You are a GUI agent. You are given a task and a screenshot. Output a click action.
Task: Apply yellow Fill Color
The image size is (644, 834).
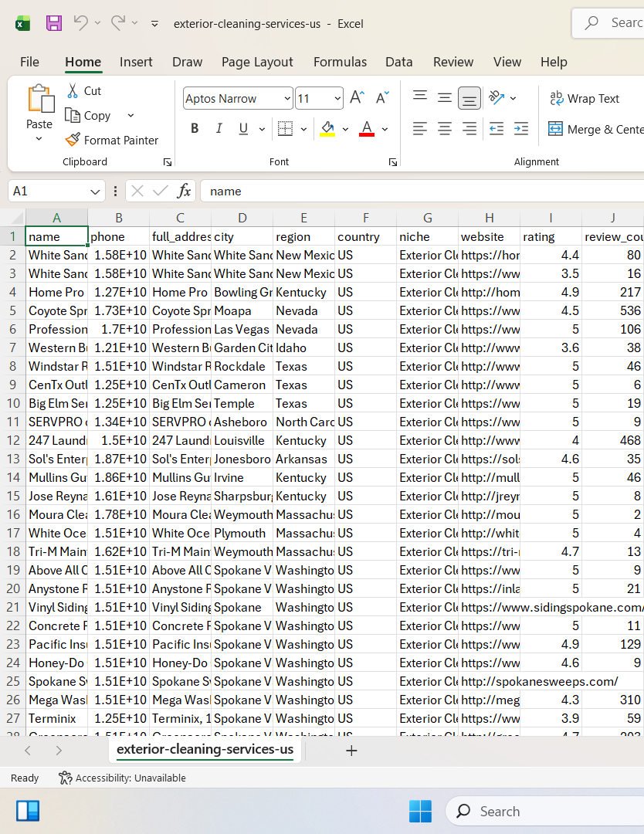[x=327, y=129]
